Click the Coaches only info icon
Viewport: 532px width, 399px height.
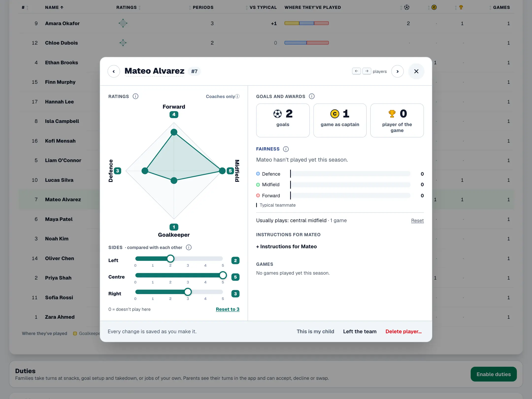coord(237,96)
